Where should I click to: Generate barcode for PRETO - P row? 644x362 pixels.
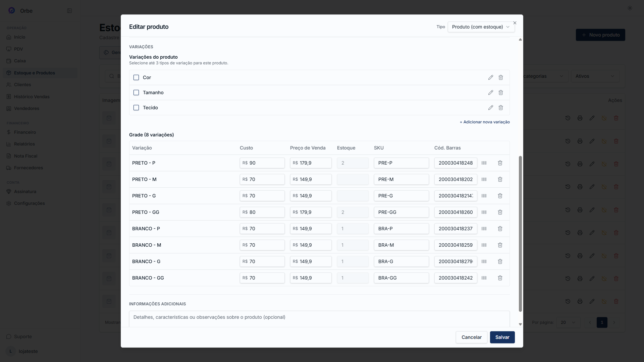[x=484, y=163]
